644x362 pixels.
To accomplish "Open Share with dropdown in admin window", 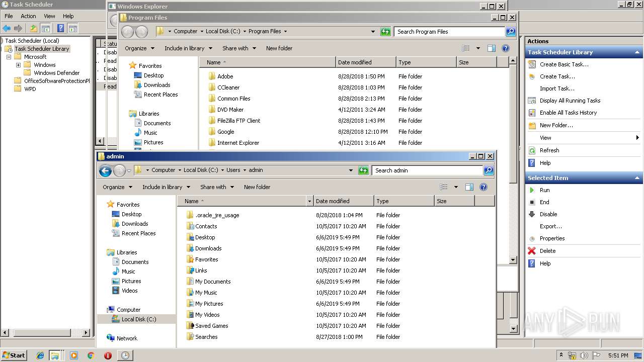I will [217, 187].
